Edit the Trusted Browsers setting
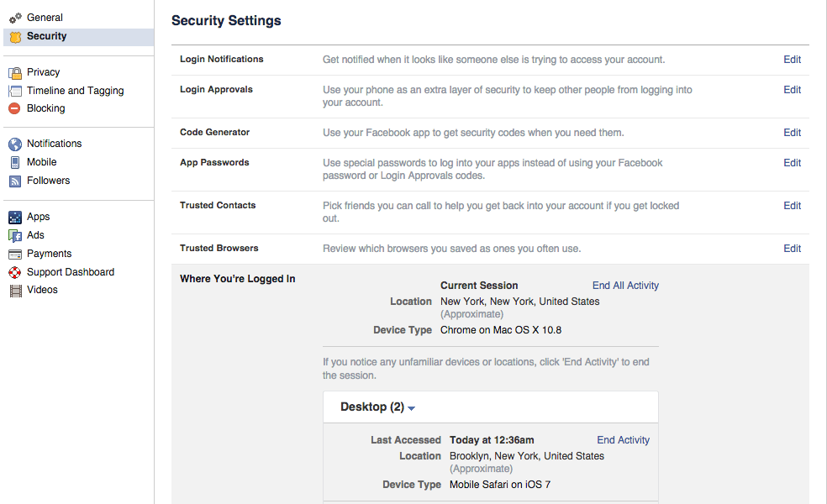This screenshot has width=827, height=504. 791,248
